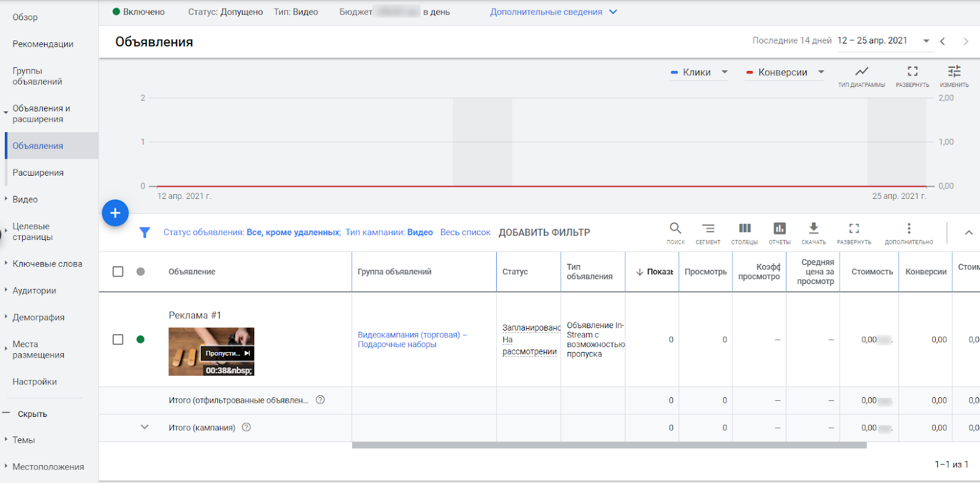Open the Клики metric dropdown
This screenshot has width=980, height=483.
(x=699, y=72)
